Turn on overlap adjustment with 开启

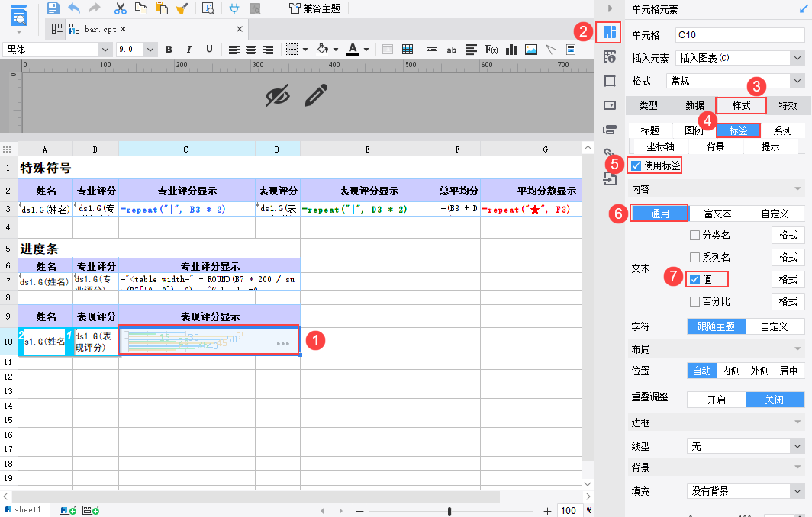716,400
